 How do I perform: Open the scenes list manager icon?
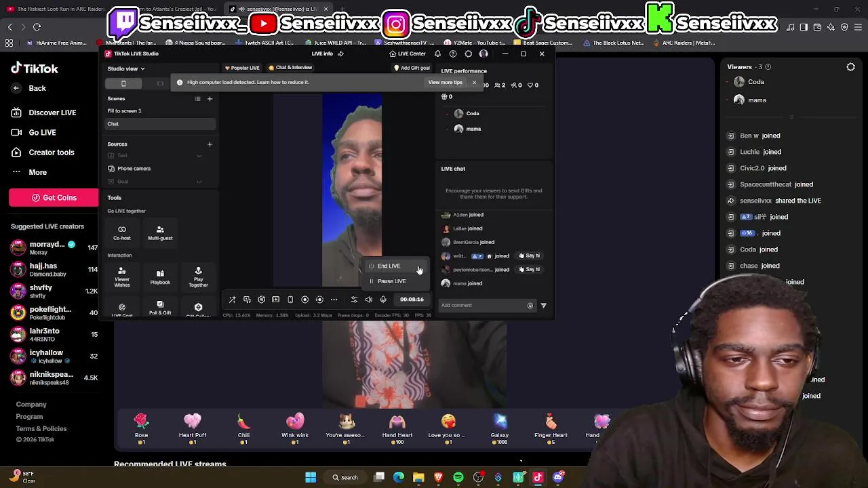[x=197, y=99]
